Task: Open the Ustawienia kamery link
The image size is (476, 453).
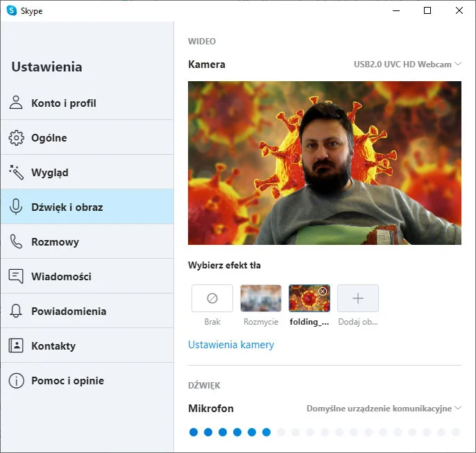Action: pyautogui.click(x=231, y=345)
